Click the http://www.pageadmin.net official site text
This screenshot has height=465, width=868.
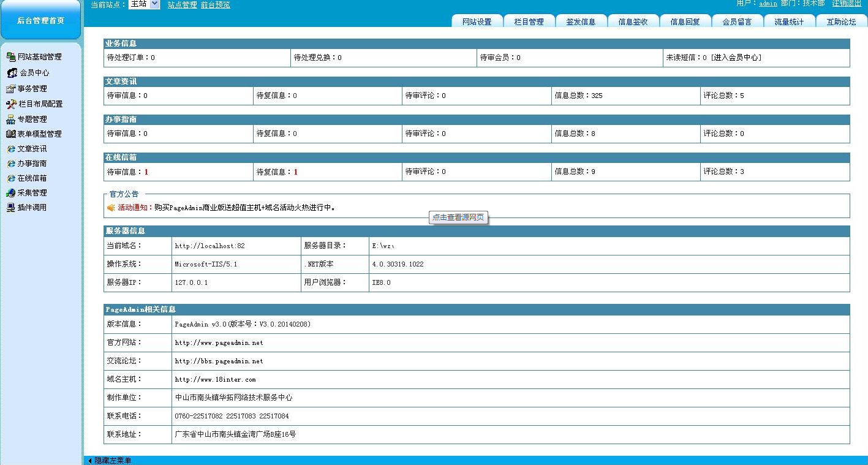click(x=219, y=343)
